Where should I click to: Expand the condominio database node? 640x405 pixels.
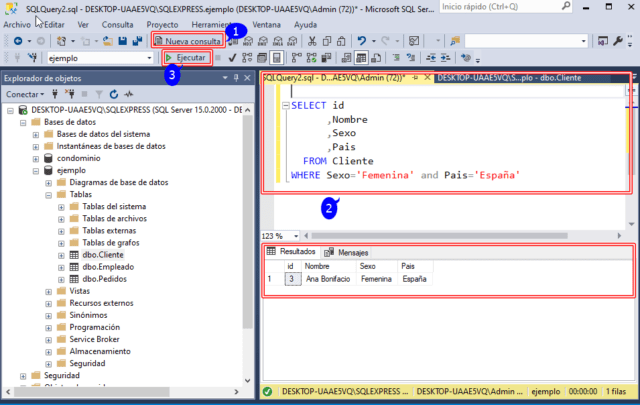(34, 158)
